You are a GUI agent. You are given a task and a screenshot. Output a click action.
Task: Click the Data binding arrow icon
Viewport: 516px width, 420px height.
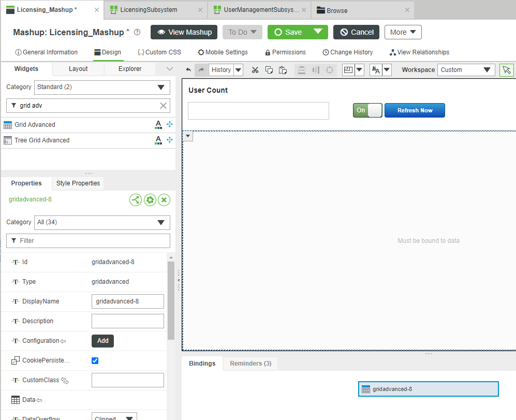pos(39,400)
